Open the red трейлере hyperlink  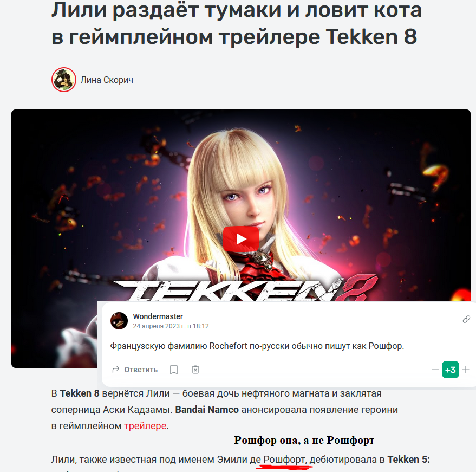click(x=145, y=426)
